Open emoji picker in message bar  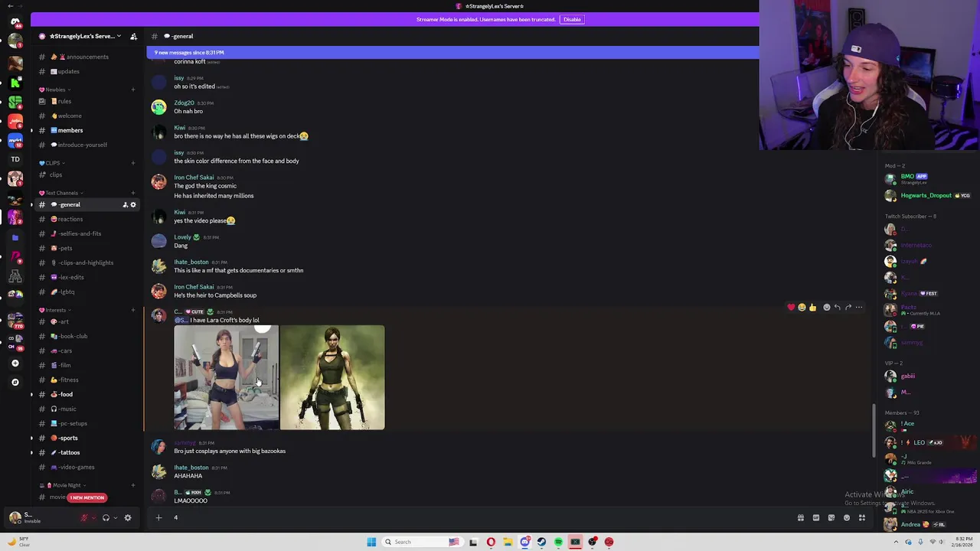(847, 518)
